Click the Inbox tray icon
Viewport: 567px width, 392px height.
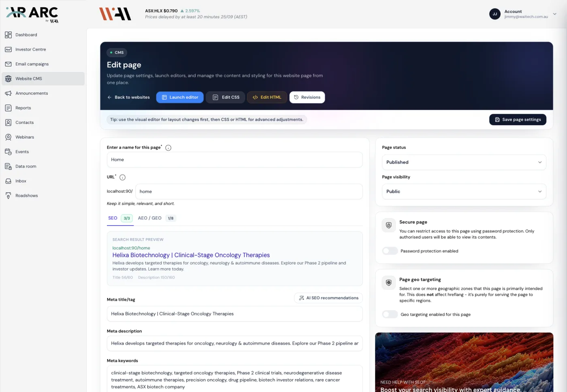[x=8, y=181]
